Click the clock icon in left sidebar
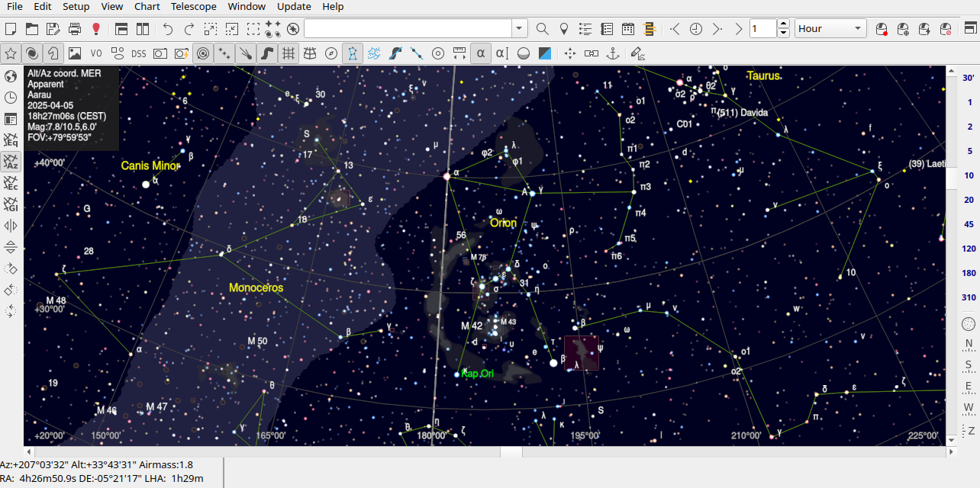This screenshot has height=488, width=980. click(11, 98)
